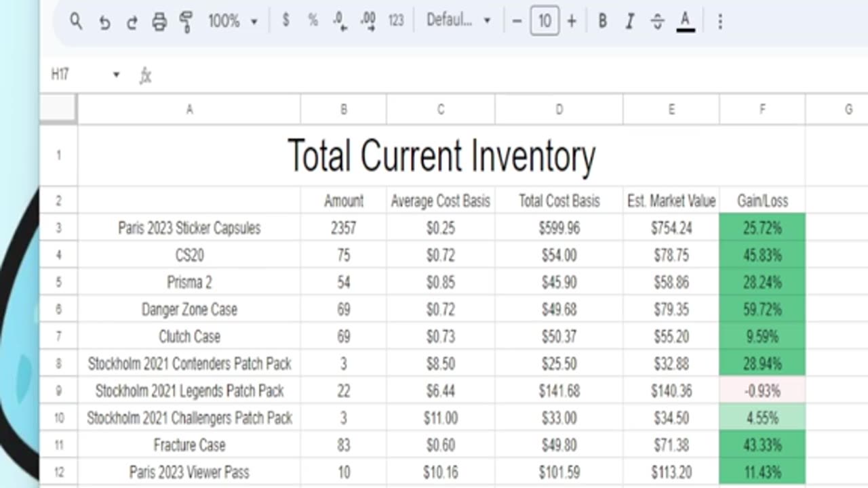Click the 59.72% gain cell
The image size is (868, 488).
[x=762, y=309]
